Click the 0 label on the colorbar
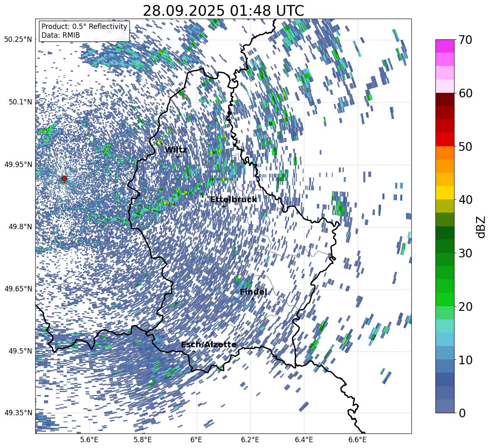 [462, 413]
